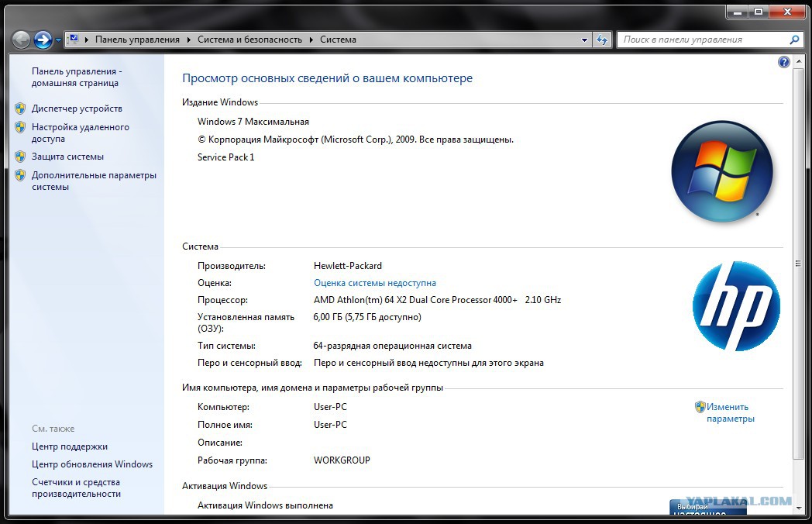This screenshot has width=812, height=524.
Task: Click the vertical scrollbar thumb
Action: pos(799,264)
